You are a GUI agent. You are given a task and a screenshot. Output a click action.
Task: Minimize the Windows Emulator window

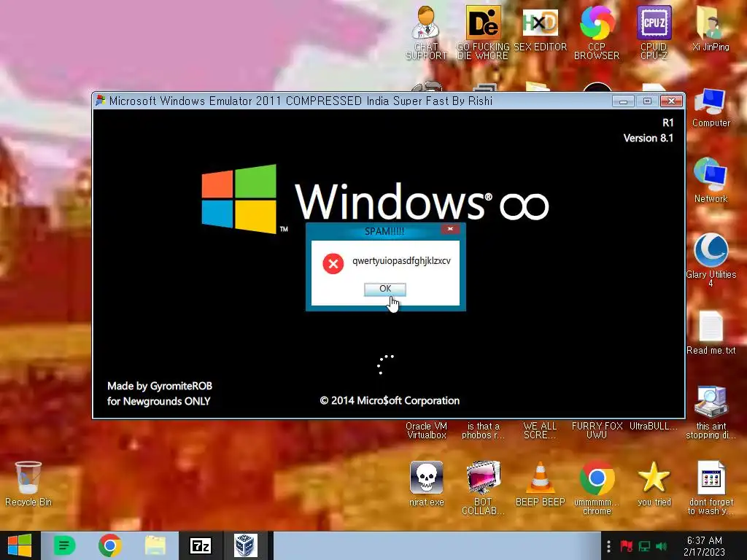(623, 101)
